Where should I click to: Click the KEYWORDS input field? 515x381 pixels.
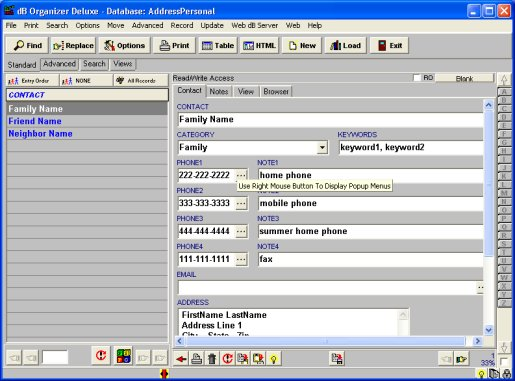click(411, 147)
